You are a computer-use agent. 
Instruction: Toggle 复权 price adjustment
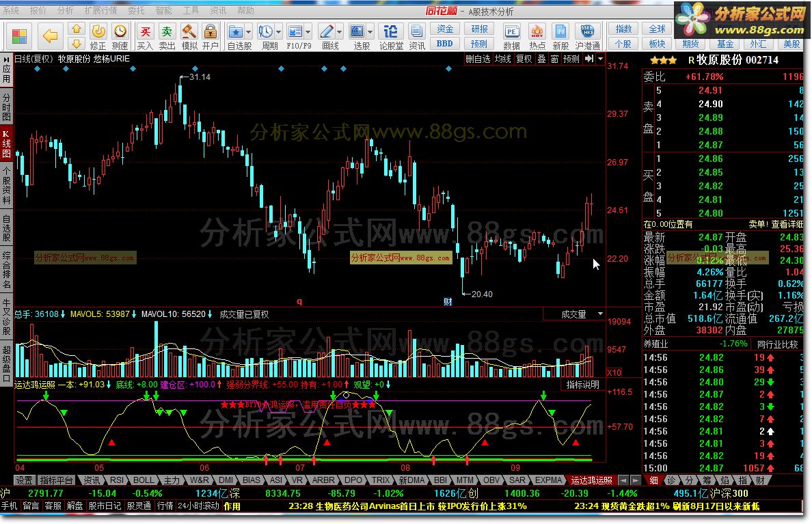pos(524,59)
